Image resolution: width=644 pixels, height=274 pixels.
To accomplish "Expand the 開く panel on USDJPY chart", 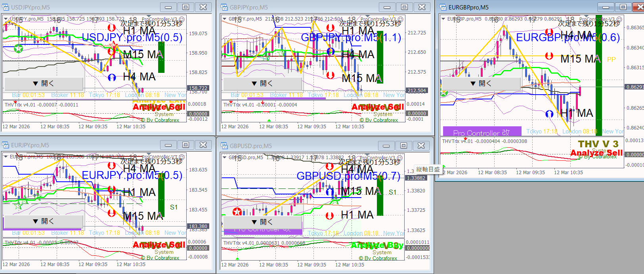I will pyautogui.click(x=44, y=84).
